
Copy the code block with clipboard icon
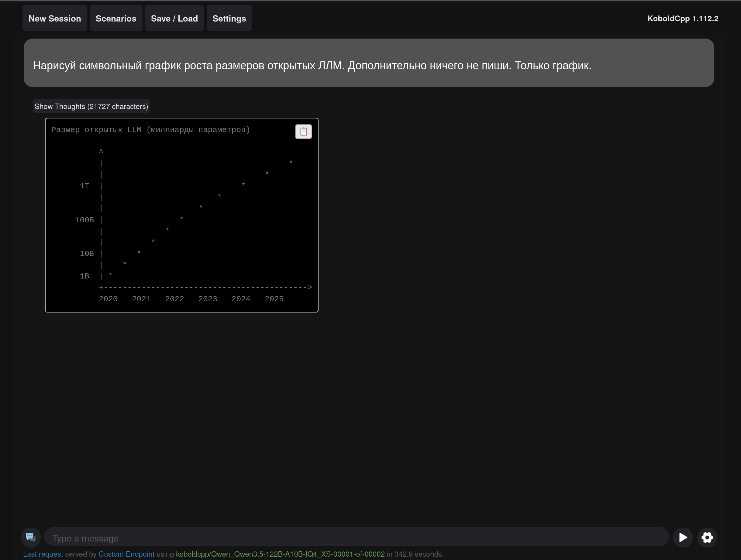304,131
